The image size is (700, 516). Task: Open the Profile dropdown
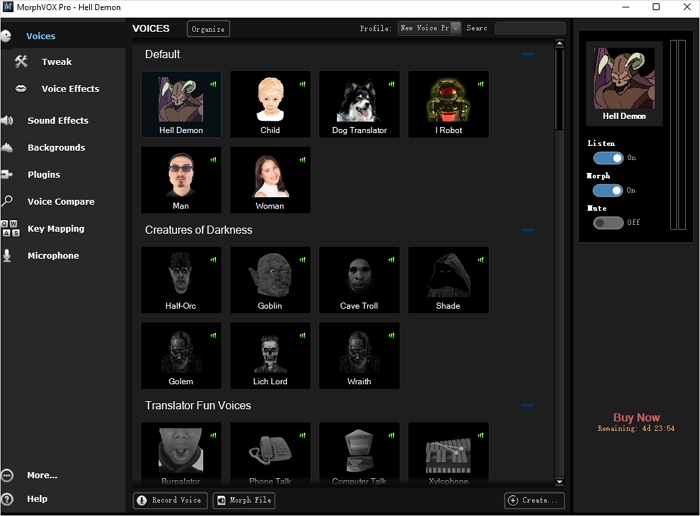[429, 28]
